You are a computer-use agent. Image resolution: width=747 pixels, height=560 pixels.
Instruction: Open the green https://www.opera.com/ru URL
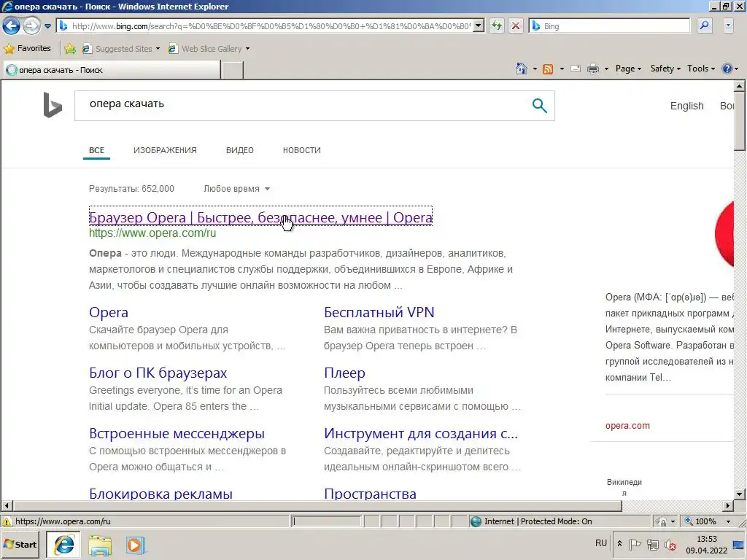[152, 233]
